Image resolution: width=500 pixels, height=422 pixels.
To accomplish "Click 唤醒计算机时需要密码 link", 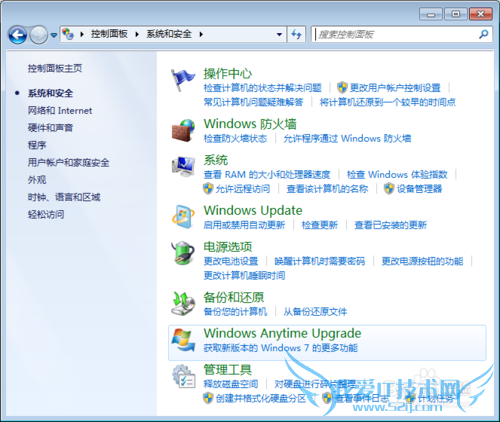I will tap(320, 261).
